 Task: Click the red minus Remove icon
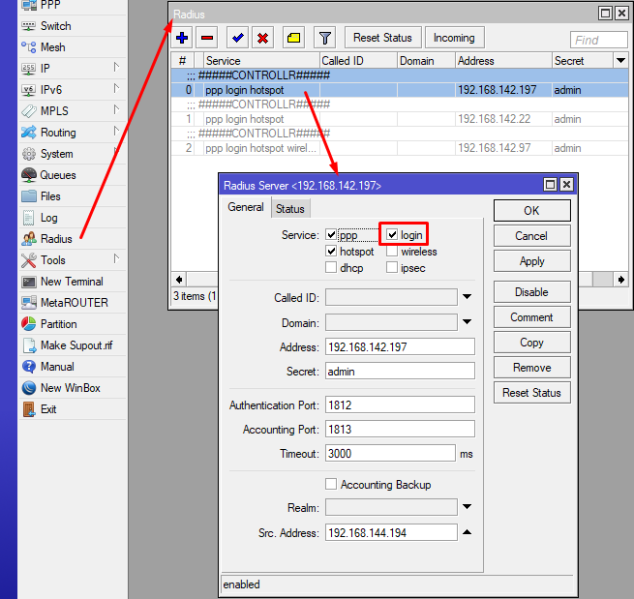tap(207, 38)
